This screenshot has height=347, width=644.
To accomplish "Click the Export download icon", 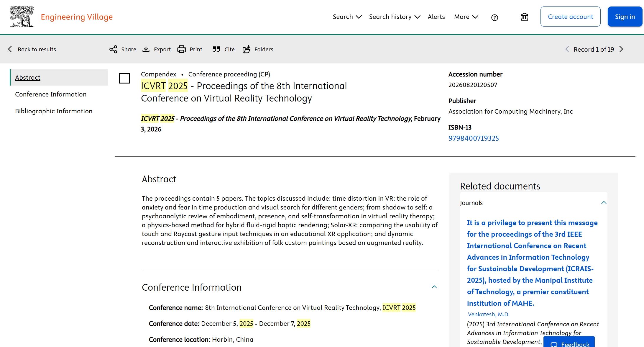I will click(x=146, y=49).
